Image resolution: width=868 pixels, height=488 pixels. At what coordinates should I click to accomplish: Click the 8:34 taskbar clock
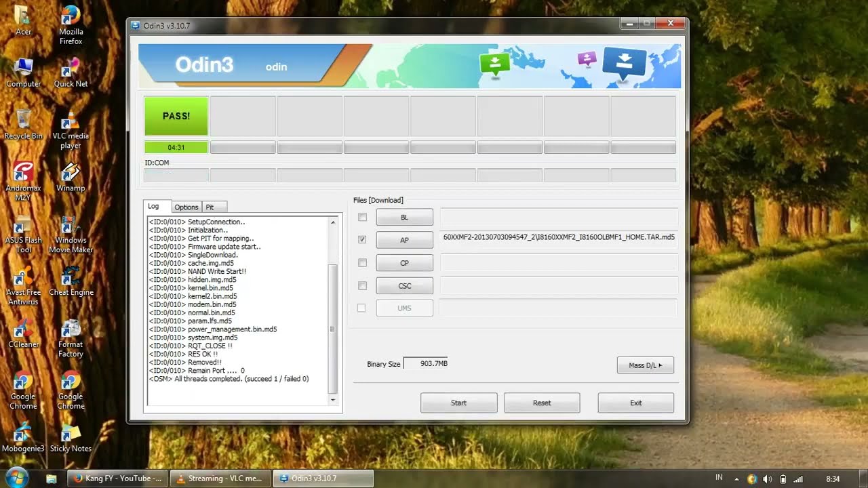pyautogui.click(x=833, y=479)
